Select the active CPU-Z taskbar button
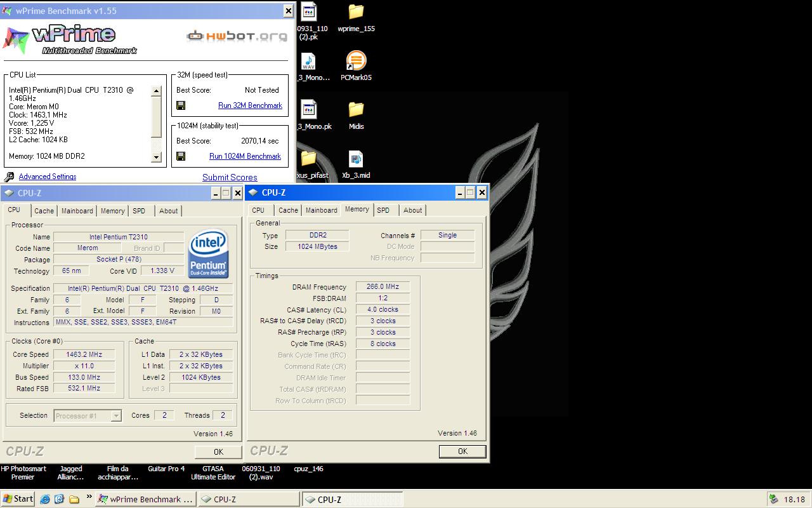Image resolution: width=812 pixels, height=508 pixels. pos(352,499)
